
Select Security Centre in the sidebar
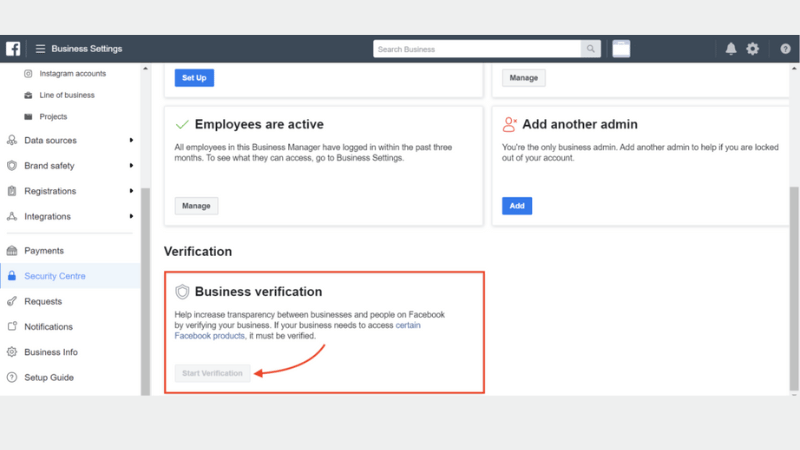click(55, 276)
